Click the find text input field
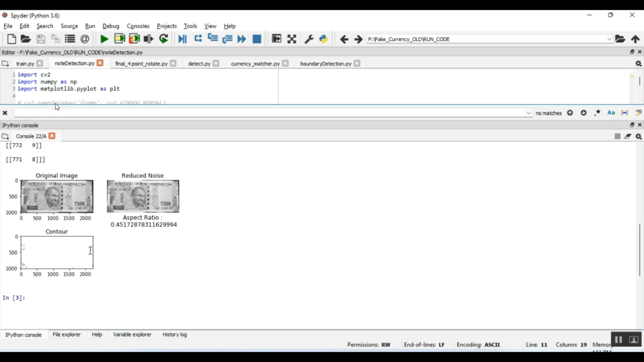 tap(270, 113)
